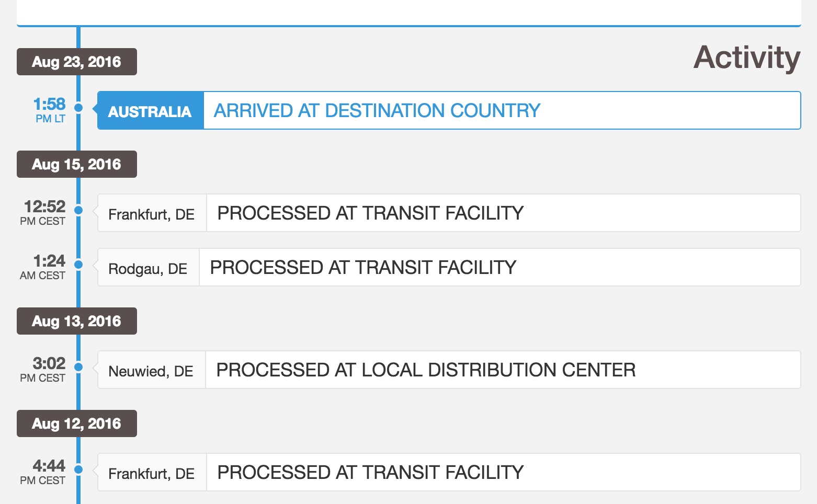This screenshot has width=817, height=504.
Task: Click the timeline dot at 3:02 PM CEST
Action: coord(78,367)
